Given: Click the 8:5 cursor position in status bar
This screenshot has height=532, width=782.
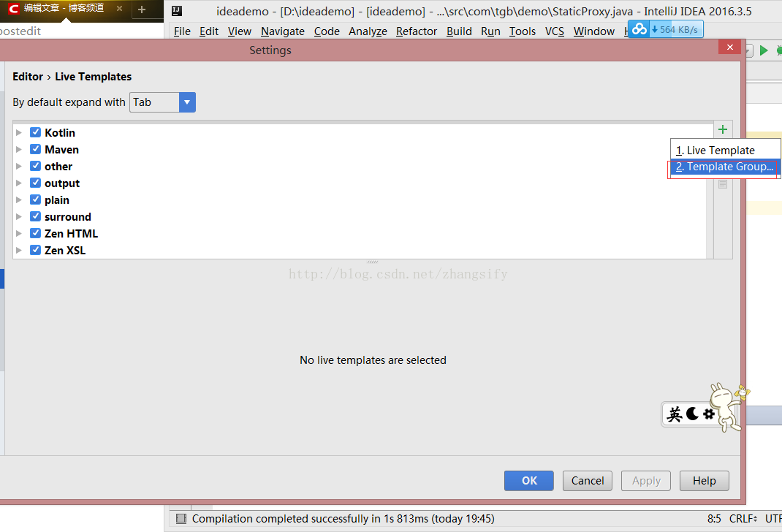Looking at the screenshot, I should [x=714, y=519].
